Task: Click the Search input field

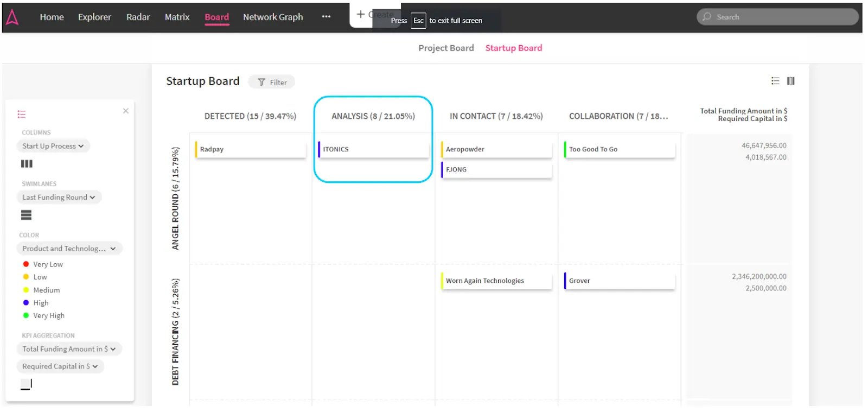Action: (777, 17)
